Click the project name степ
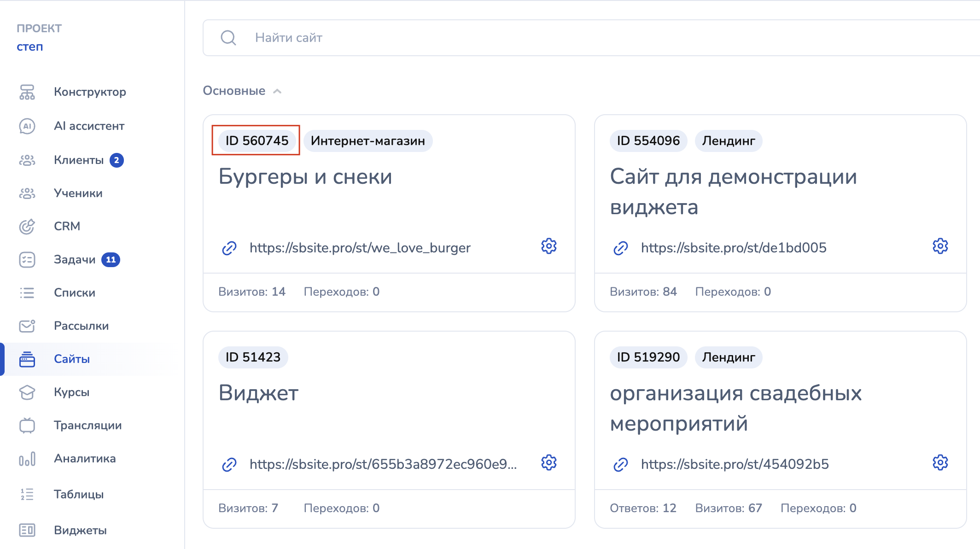The width and height of the screenshot is (980, 549). pos(30,47)
